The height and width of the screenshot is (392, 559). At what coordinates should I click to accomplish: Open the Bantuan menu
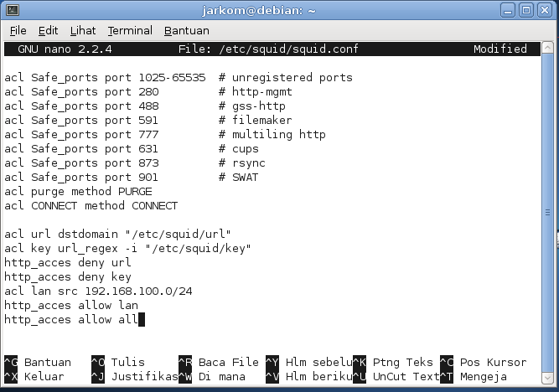[x=186, y=31]
